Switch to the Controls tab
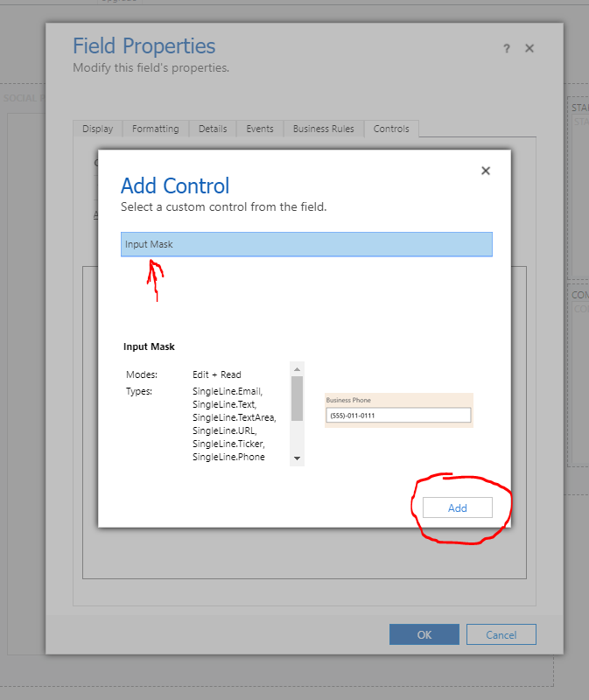Viewport: 589px width, 700px height. coord(391,129)
